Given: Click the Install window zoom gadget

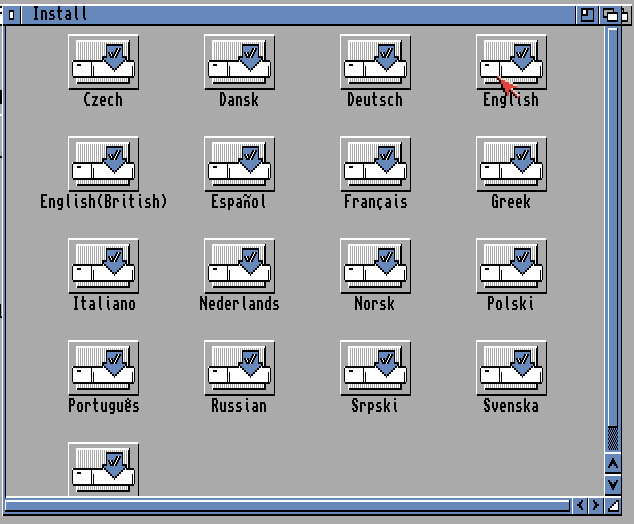Looking at the screenshot, I should point(586,14).
